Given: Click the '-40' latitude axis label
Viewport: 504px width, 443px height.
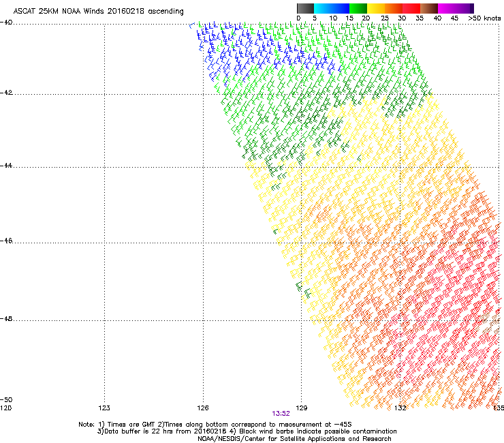Looking at the screenshot, I should (6, 22).
